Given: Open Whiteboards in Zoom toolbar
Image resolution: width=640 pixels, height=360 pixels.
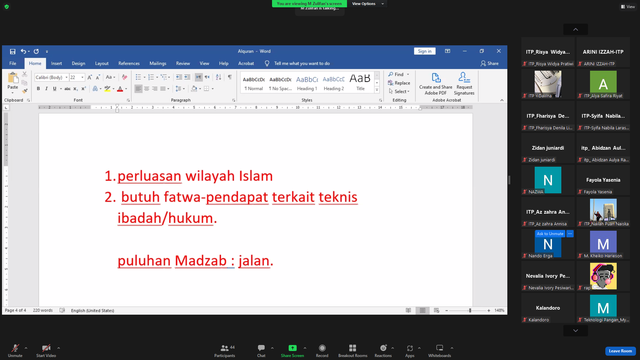Looking at the screenshot, I should coord(440,351).
